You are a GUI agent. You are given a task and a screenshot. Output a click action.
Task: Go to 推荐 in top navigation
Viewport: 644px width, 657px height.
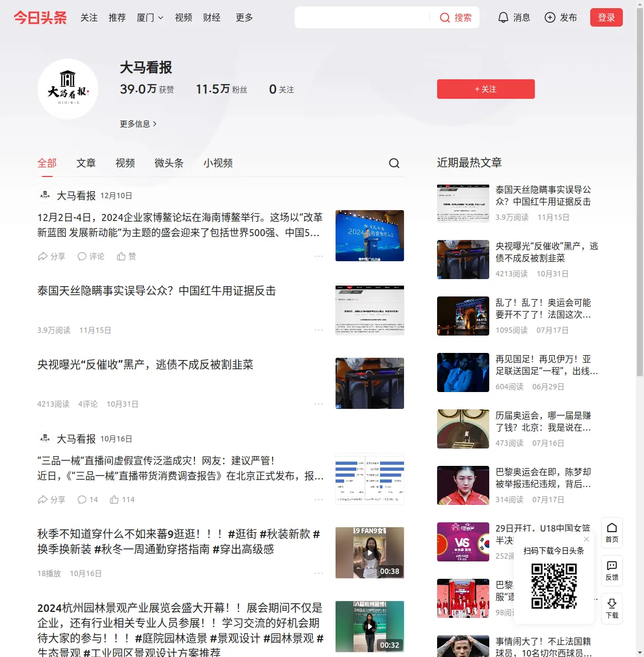pos(117,17)
